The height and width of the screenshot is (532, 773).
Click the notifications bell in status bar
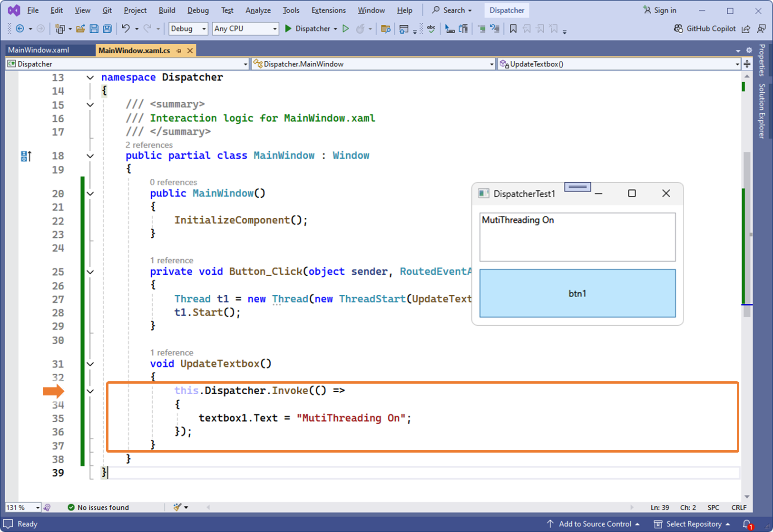coord(747,524)
